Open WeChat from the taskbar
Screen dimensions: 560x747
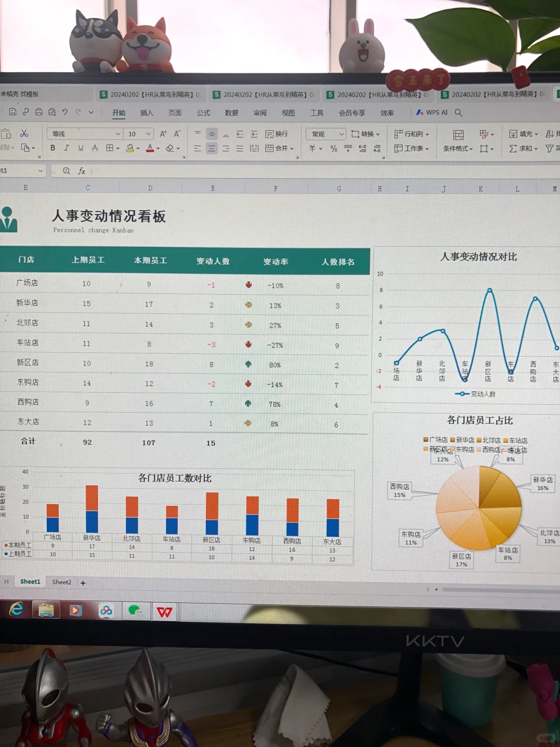pos(135,611)
